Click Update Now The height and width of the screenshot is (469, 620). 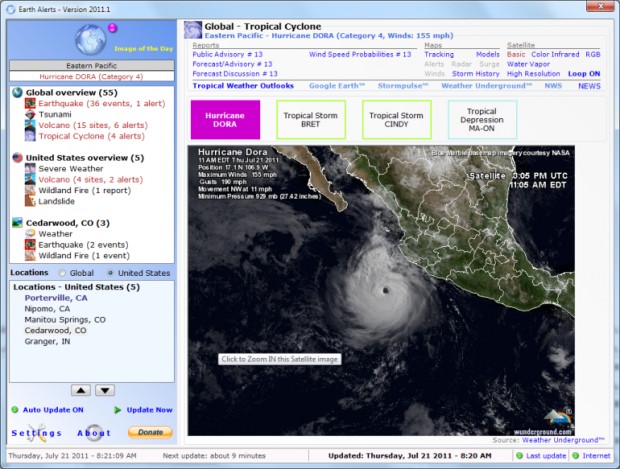149,410
